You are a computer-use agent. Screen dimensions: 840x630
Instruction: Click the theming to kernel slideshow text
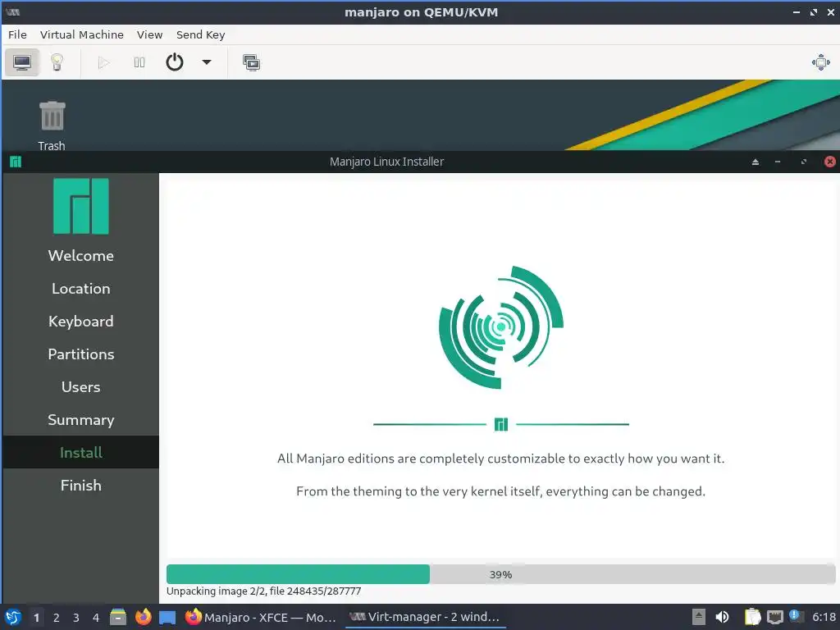pyautogui.click(x=500, y=491)
